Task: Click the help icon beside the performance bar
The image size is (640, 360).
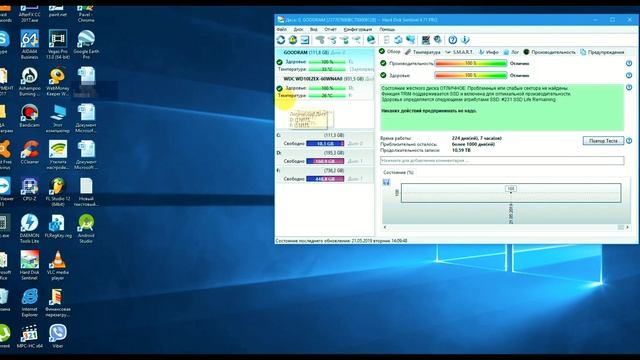Action: (x=629, y=63)
